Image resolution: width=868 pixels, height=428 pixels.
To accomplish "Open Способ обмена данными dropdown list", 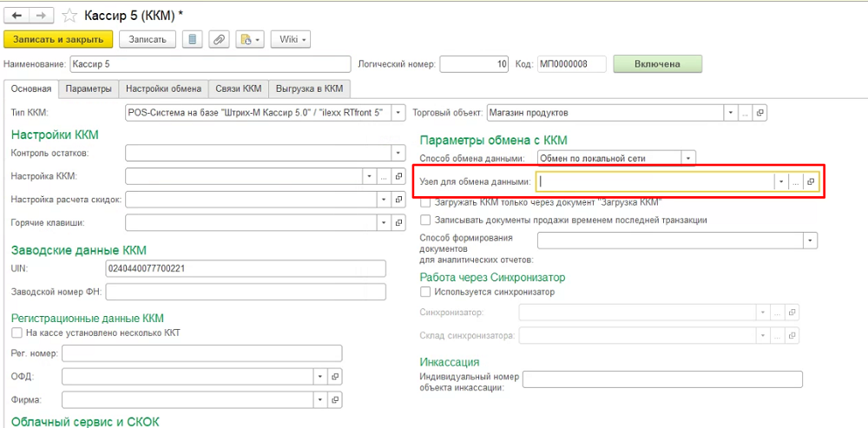I will 688,158.
